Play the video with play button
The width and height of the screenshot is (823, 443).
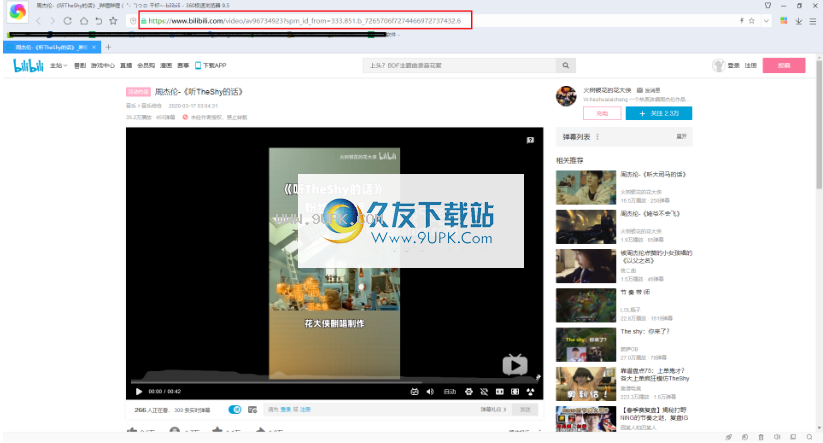pos(139,392)
